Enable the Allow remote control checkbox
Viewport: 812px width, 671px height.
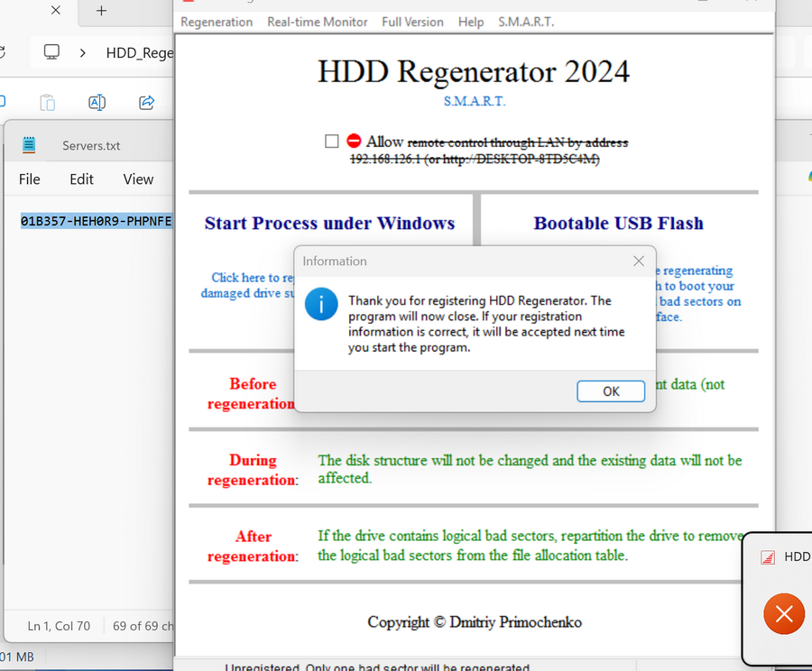pyautogui.click(x=332, y=142)
